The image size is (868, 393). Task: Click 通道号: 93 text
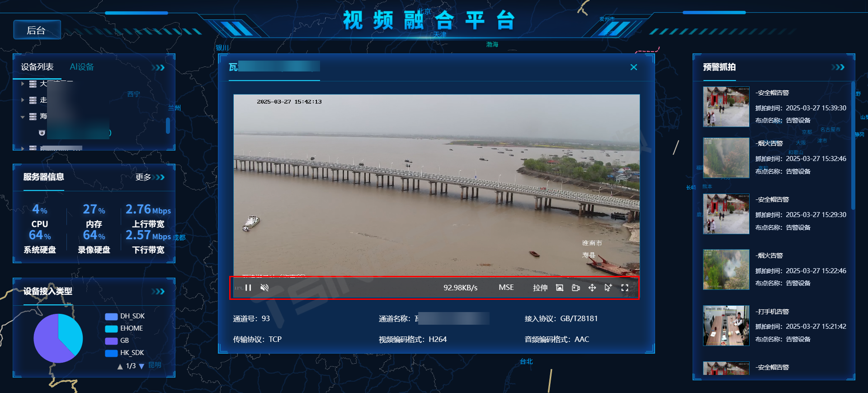tap(251, 318)
